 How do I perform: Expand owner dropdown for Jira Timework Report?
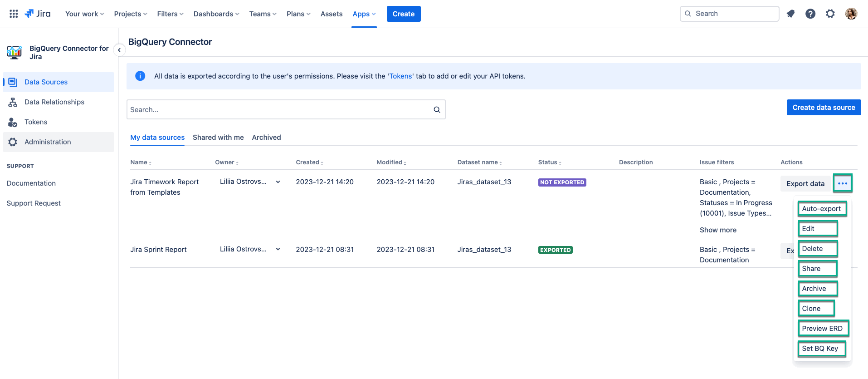pyautogui.click(x=278, y=182)
